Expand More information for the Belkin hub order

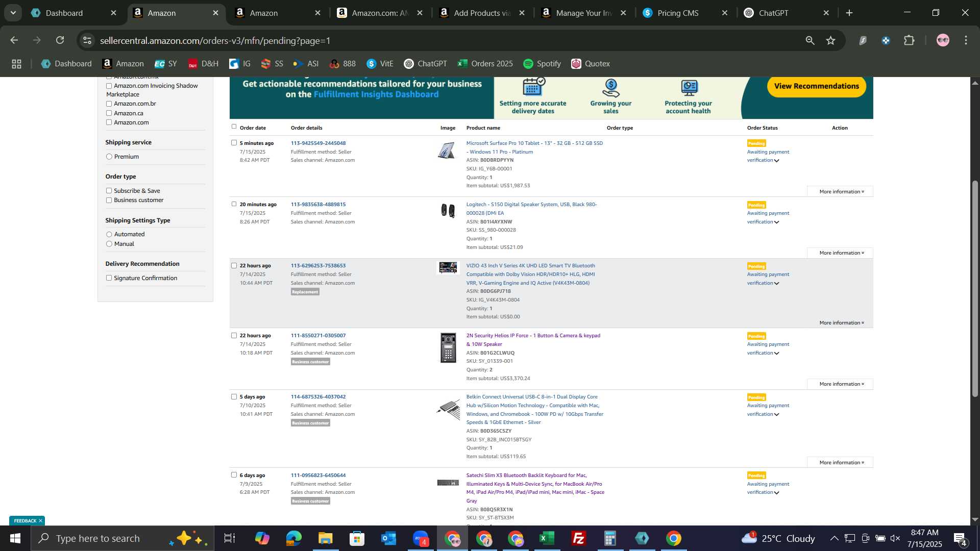[840, 463]
